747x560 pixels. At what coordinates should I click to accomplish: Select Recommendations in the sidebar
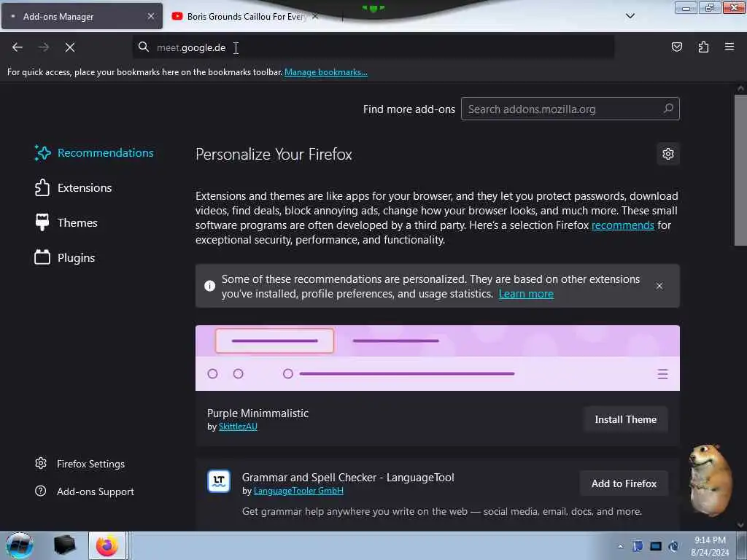94,153
